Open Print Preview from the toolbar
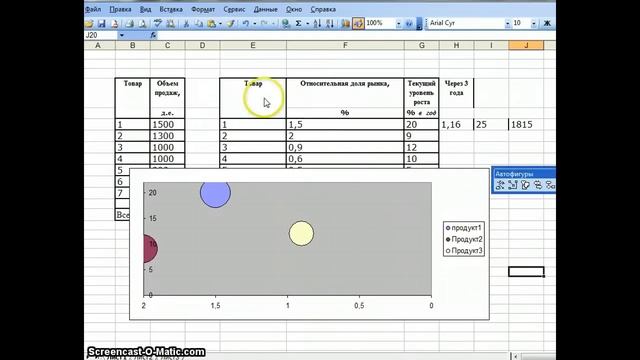640x360 pixels. point(142,24)
